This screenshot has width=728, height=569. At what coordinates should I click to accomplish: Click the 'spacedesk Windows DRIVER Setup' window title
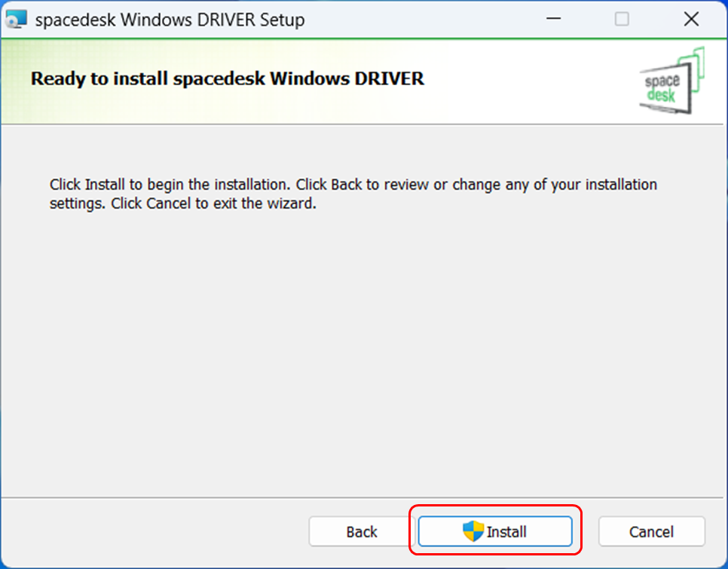point(170,20)
